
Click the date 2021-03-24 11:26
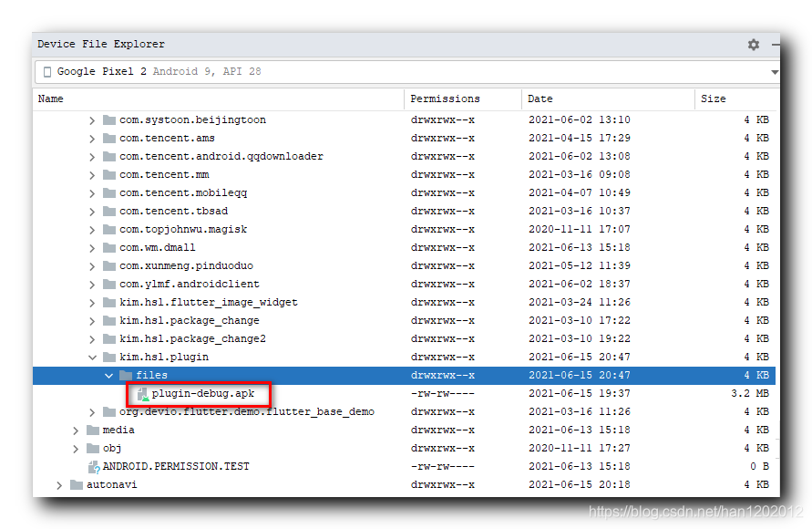click(580, 302)
